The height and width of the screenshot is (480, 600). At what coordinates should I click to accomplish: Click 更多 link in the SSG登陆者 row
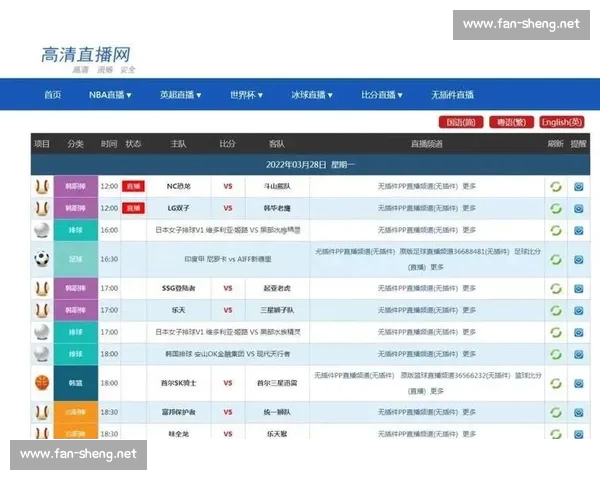(469, 288)
